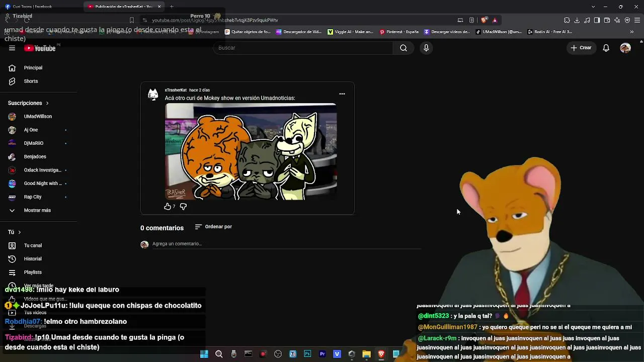Go to the YouTube home logo
Viewport: 644px width, 362px height.
(40, 48)
